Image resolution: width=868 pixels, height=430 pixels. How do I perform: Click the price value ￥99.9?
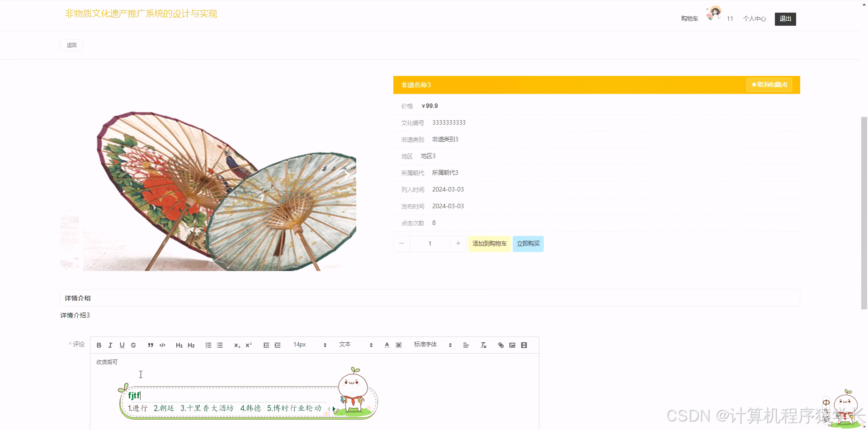tap(429, 106)
